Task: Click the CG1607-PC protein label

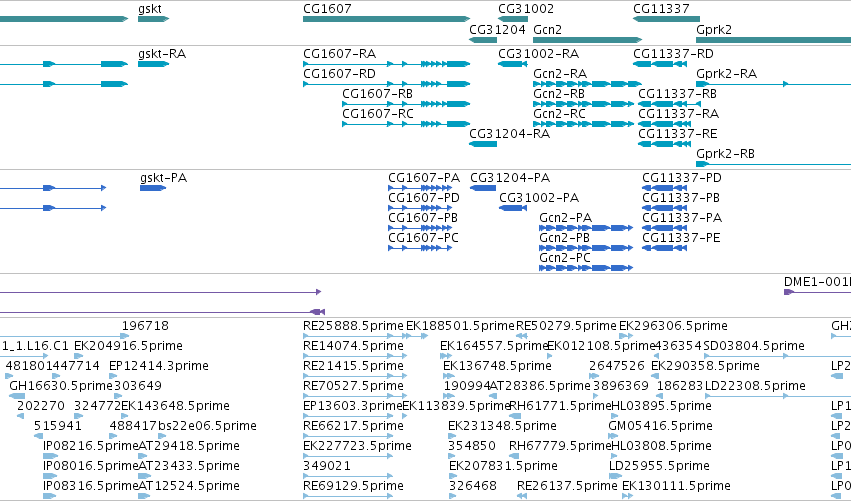Action: [x=423, y=238]
